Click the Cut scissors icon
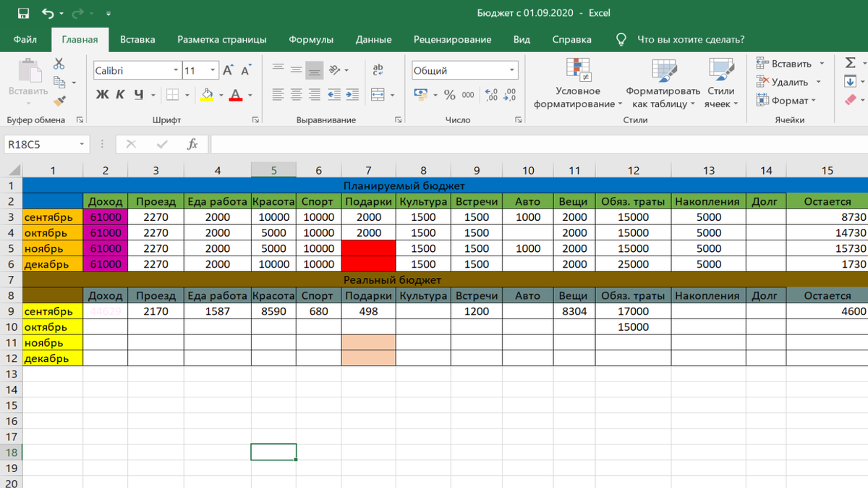Image resolution: width=868 pixels, height=488 pixels. tap(59, 64)
